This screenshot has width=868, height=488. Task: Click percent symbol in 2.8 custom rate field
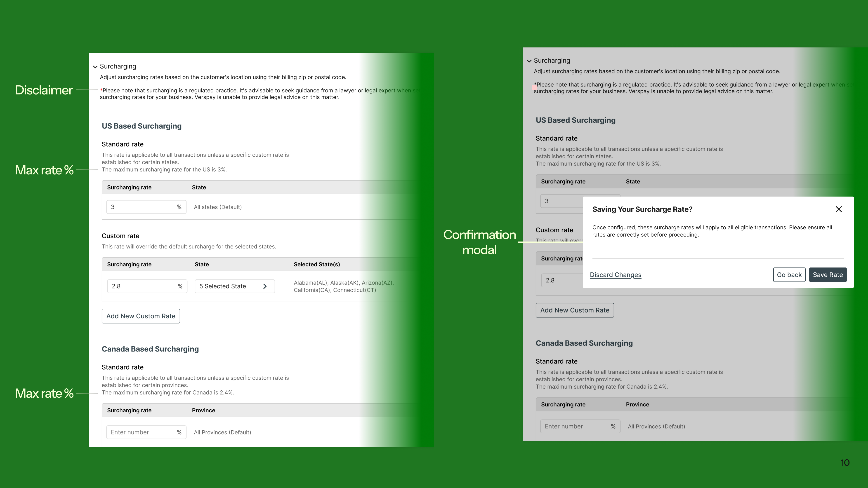coord(180,286)
